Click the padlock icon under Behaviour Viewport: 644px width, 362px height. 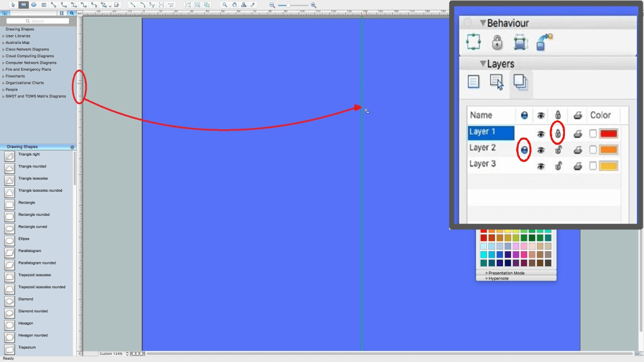click(x=497, y=42)
